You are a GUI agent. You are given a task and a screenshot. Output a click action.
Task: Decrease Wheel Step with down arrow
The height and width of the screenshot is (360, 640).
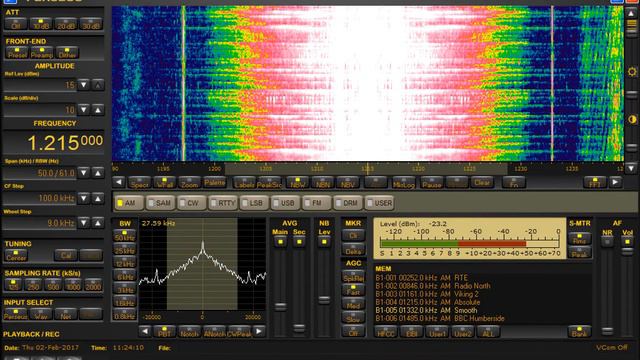click(84, 223)
